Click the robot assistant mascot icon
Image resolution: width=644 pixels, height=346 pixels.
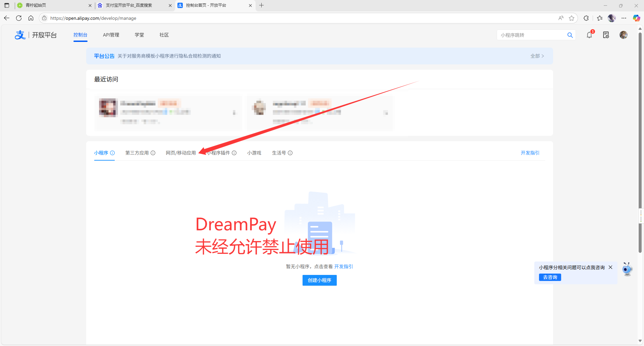tap(627, 269)
